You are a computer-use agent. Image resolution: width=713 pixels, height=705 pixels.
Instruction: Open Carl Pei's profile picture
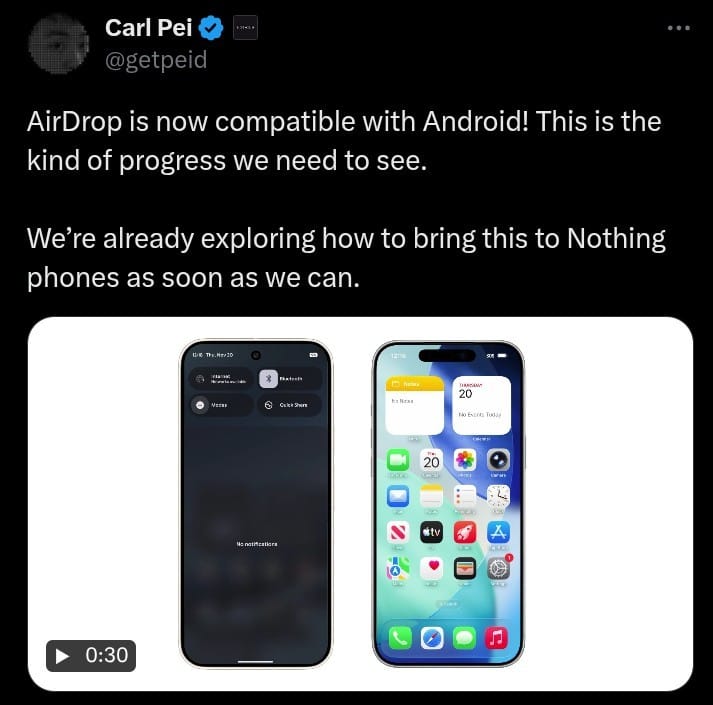coord(58,43)
